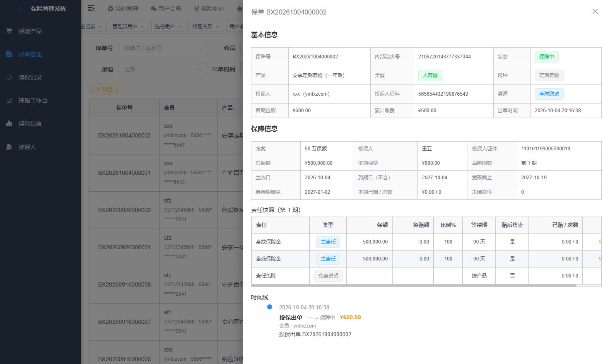Click the 定期寿险 tag
Viewport: 603px width, 364px height.
tap(549, 75)
